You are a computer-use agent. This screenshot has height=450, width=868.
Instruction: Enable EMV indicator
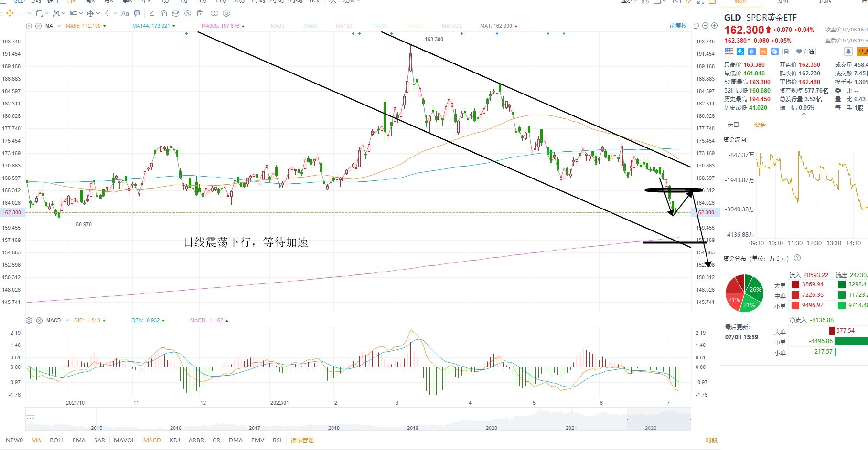[257, 440]
